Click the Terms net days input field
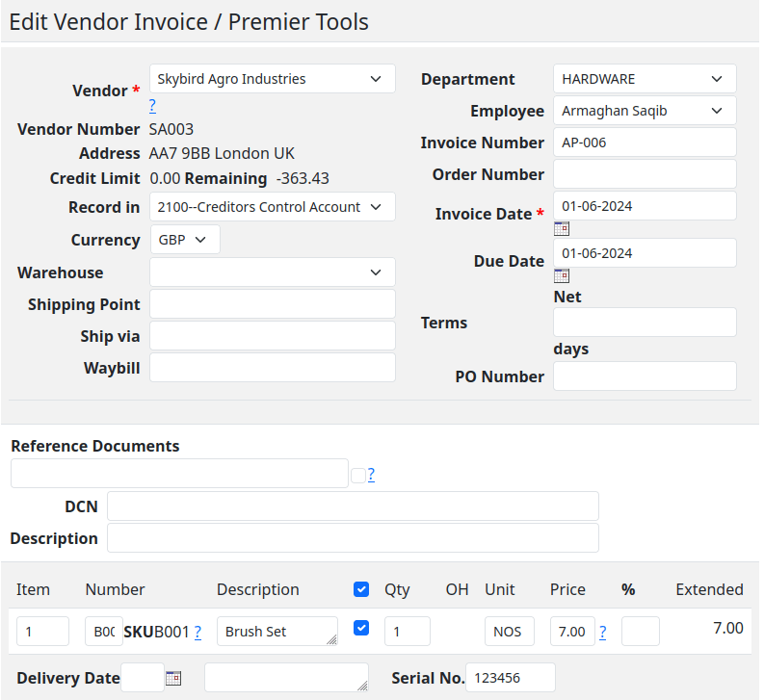This screenshot has width=764, height=700. pyautogui.click(x=645, y=323)
